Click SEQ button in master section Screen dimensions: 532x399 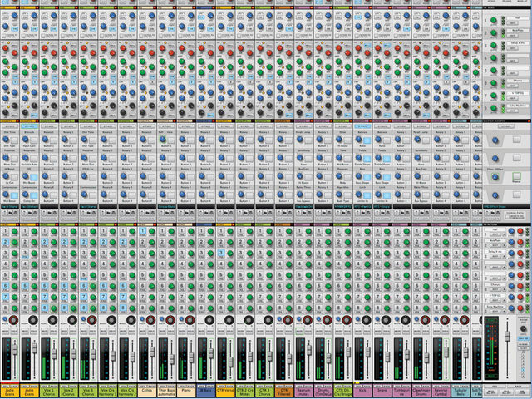pos(495,387)
